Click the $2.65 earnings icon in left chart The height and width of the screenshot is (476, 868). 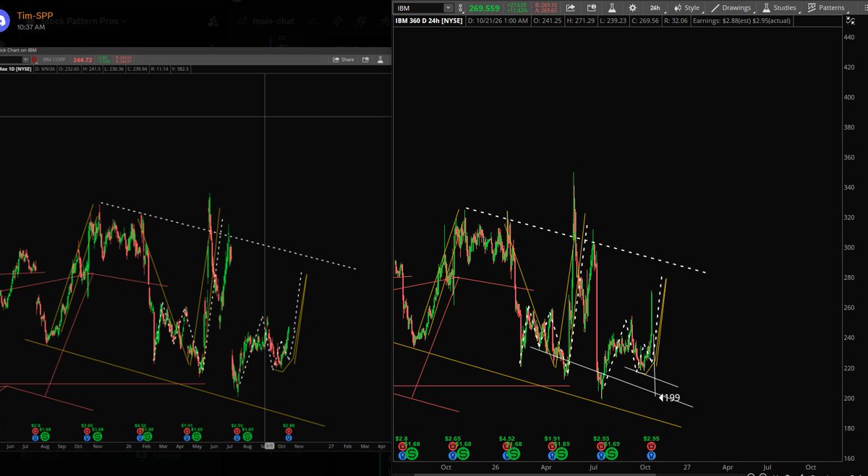[x=86, y=433]
